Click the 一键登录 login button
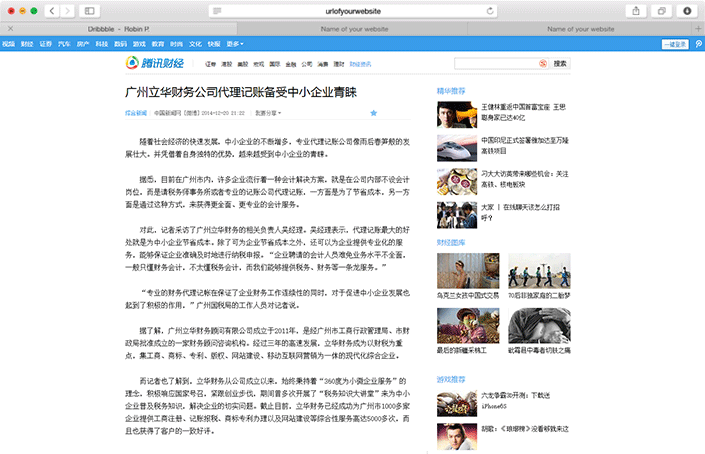 click(x=677, y=44)
